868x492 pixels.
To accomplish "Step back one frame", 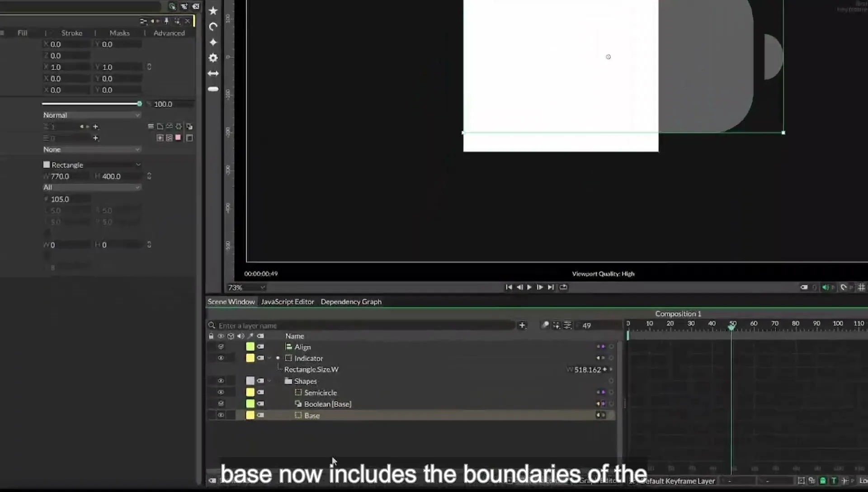I will pyautogui.click(x=519, y=287).
